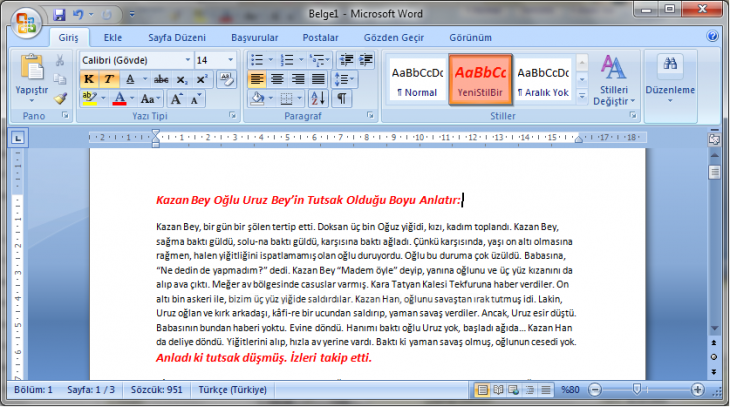Open Change Case (Aa) dropdown

point(150,99)
